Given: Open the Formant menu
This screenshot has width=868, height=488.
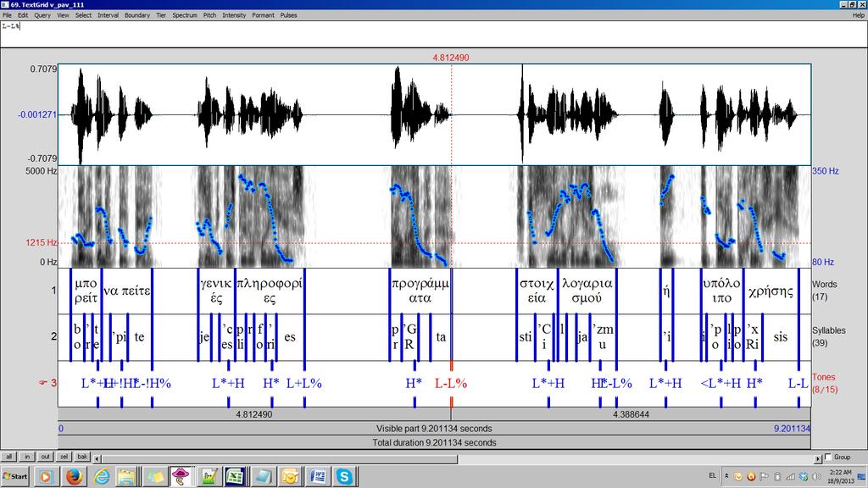Looking at the screenshot, I should coord(263,15).
